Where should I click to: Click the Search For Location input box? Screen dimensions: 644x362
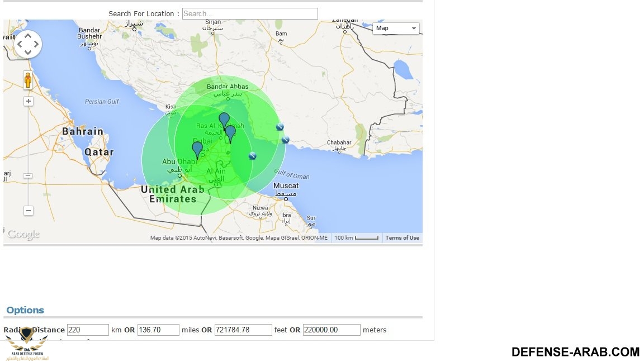point(250,14)
